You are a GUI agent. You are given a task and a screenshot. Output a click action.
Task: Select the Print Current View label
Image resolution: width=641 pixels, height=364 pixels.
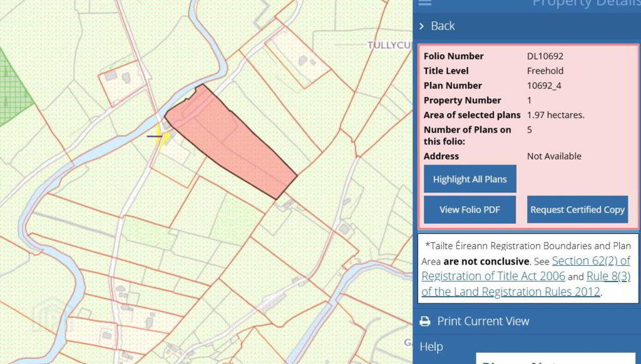[x=483, y=321]
